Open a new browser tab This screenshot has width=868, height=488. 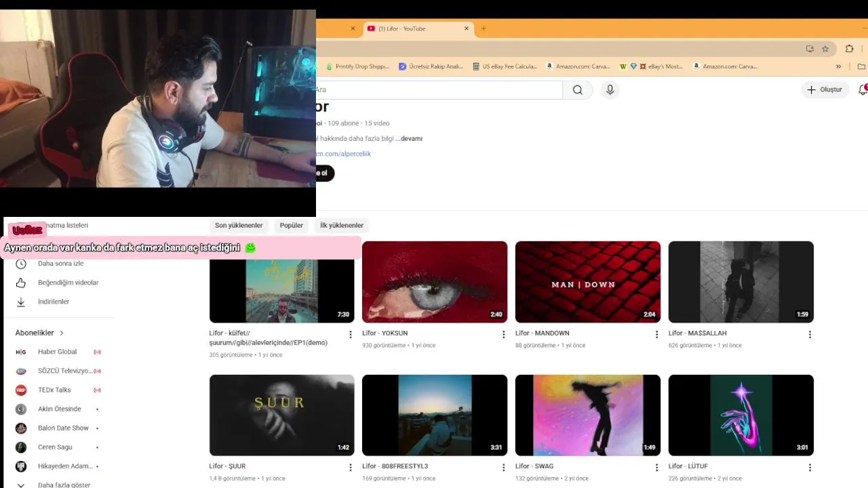(484, 28)
